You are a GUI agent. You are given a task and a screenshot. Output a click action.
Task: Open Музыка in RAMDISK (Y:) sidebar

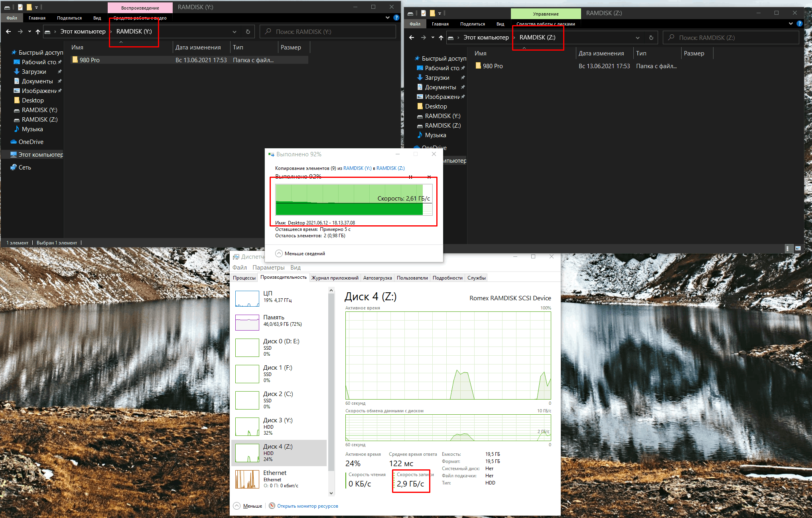point(32,129)
